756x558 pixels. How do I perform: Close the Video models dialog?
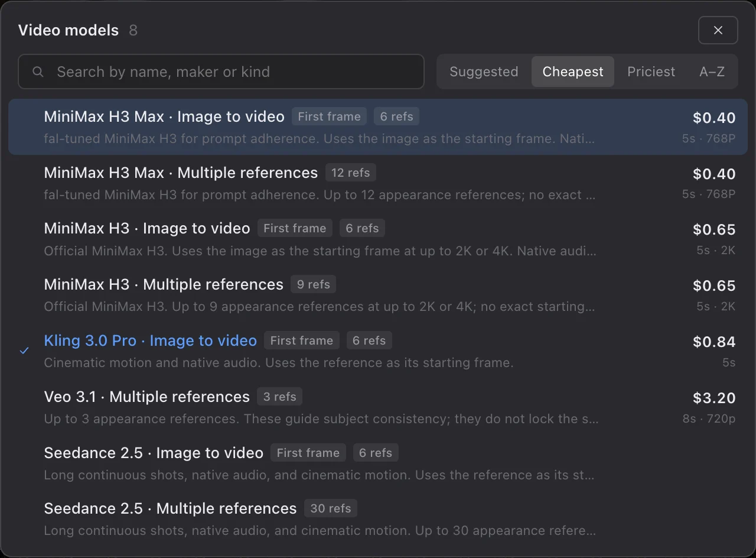718,30
